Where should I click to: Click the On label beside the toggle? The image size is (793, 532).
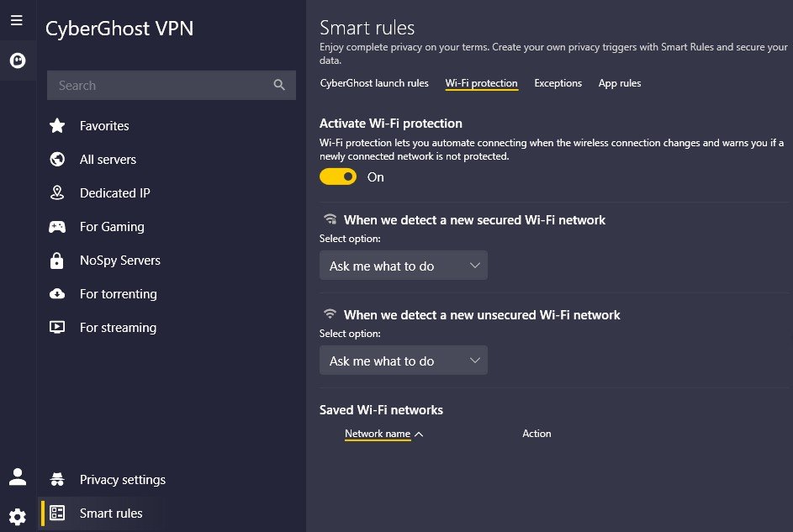[375, 176]
